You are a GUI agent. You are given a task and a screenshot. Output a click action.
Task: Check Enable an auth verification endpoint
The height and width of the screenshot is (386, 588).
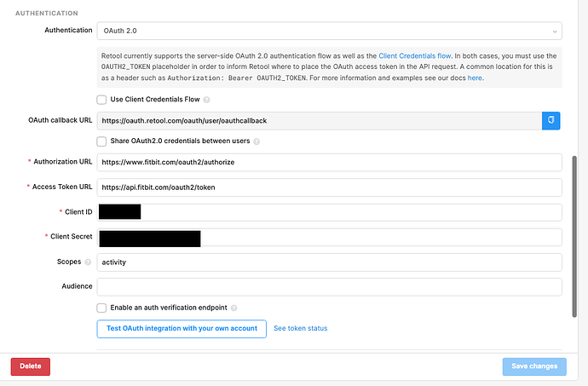click(x=101, y=308)
